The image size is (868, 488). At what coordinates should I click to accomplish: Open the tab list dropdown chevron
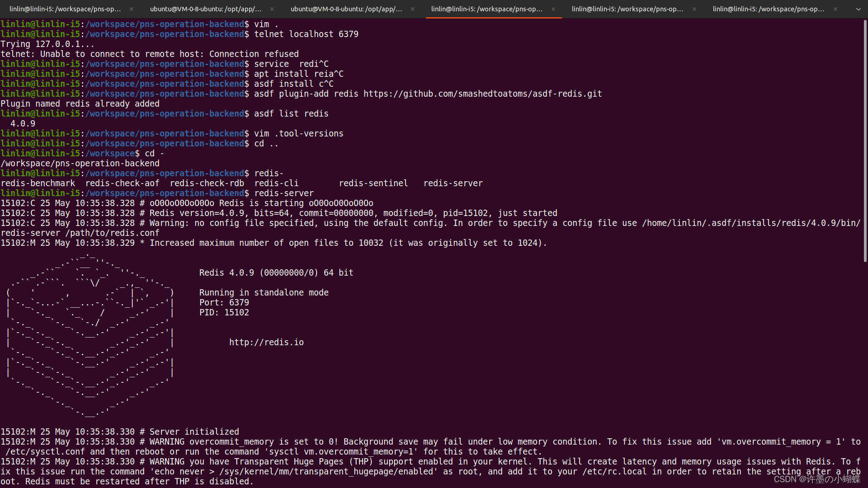tap(858, 9)
